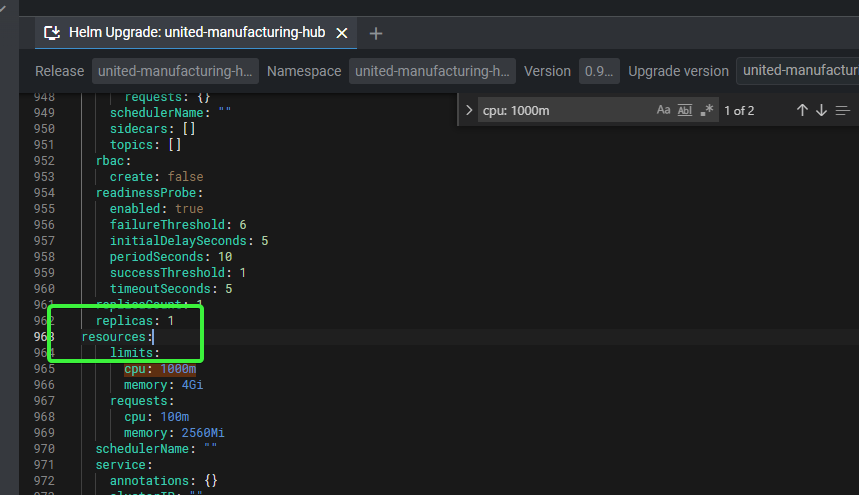Expand the replace row in find widget

[x=469, y=110]
